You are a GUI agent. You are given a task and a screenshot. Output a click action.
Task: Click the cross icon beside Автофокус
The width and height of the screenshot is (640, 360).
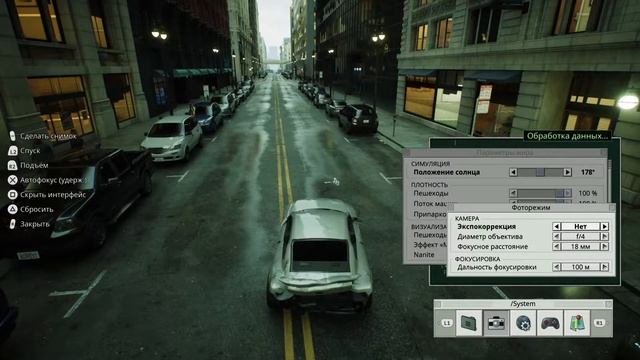coord(13,180)
